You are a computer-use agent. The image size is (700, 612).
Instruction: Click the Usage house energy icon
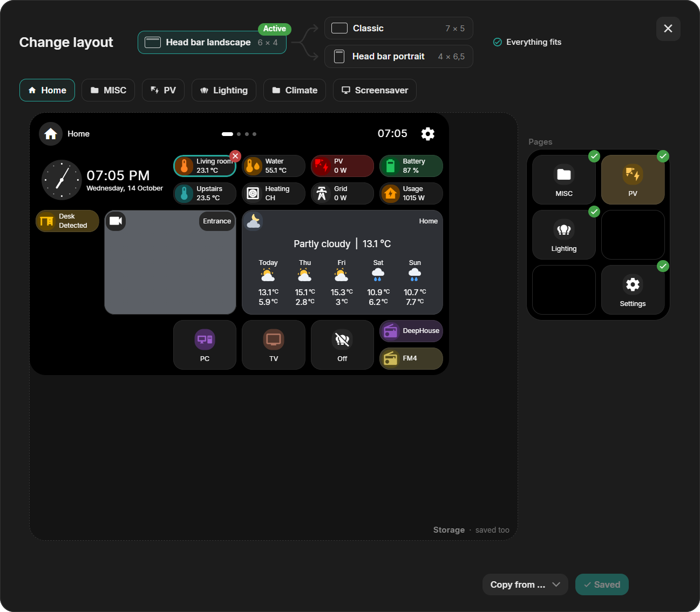390,193
